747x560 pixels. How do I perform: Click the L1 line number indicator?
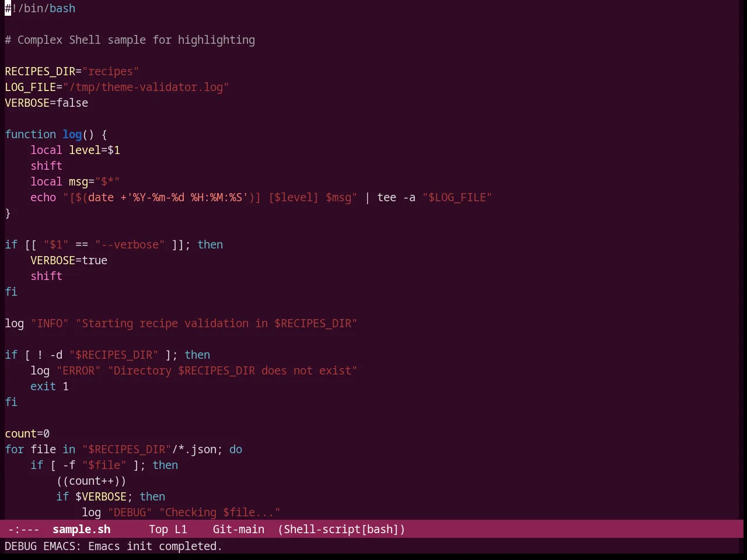click(181, 529)
